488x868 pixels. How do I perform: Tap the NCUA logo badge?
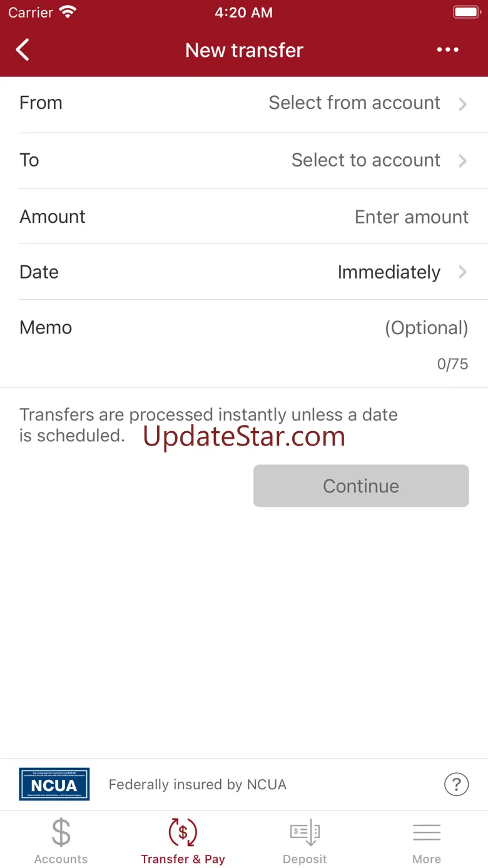[x=54, y=784]
